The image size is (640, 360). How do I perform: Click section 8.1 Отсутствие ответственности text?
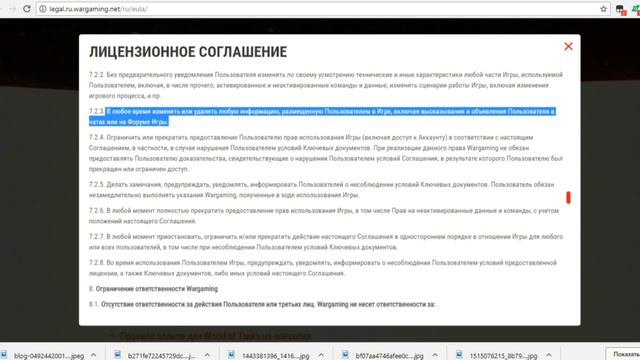(262, 304)
